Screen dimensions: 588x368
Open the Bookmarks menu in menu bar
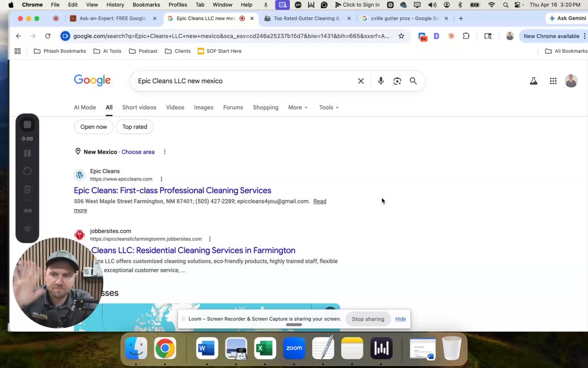[x=146, y=5]
